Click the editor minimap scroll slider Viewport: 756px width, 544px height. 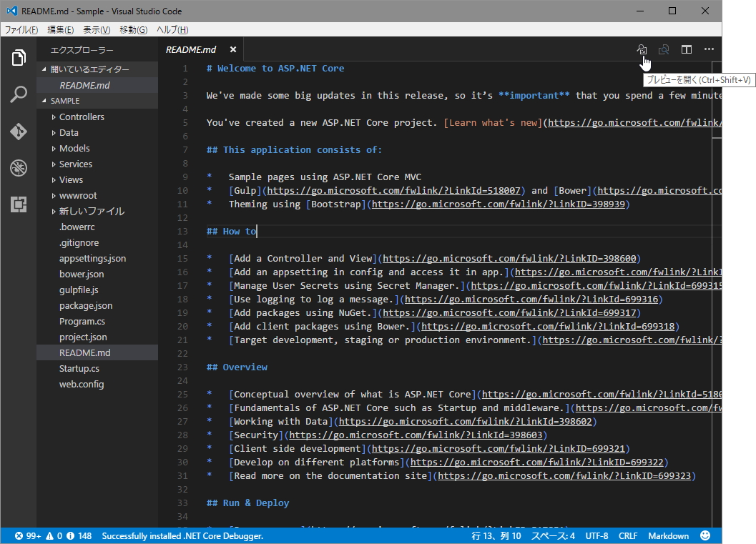click(717, 100)
